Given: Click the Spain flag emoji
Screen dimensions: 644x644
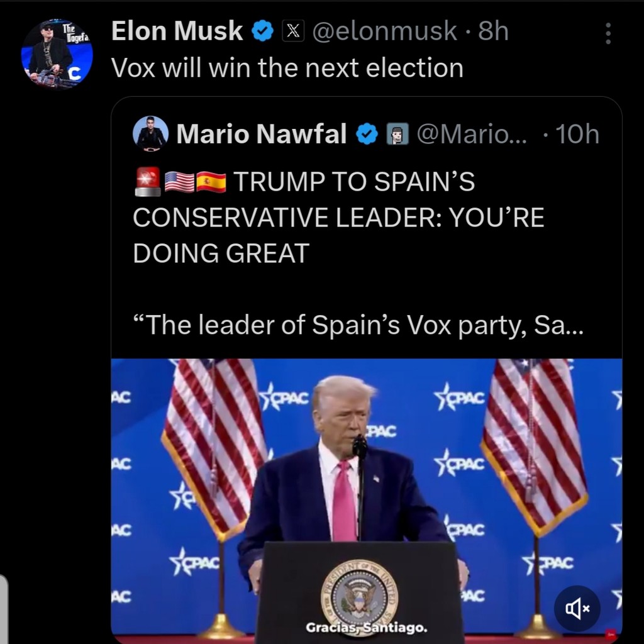Looking at the screenshot, I should click(211, 182).
